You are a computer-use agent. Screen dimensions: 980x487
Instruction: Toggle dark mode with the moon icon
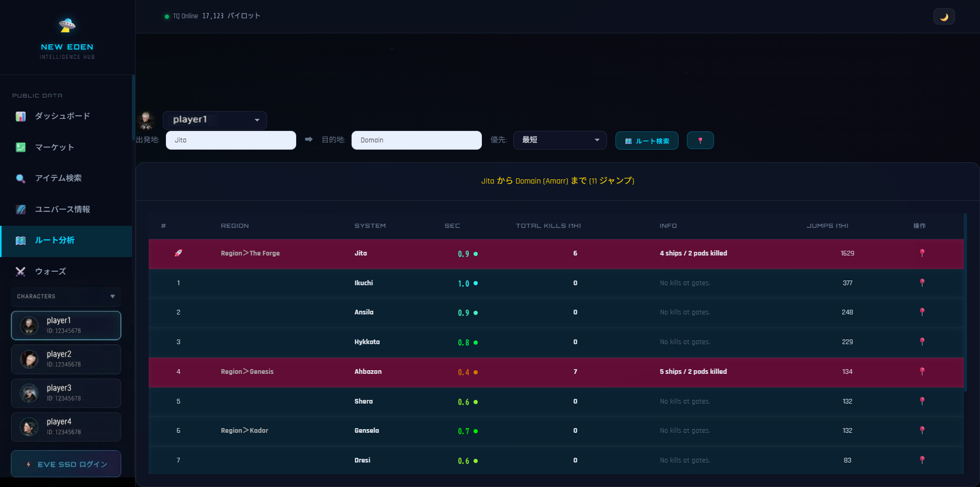(x=944, y=17)
